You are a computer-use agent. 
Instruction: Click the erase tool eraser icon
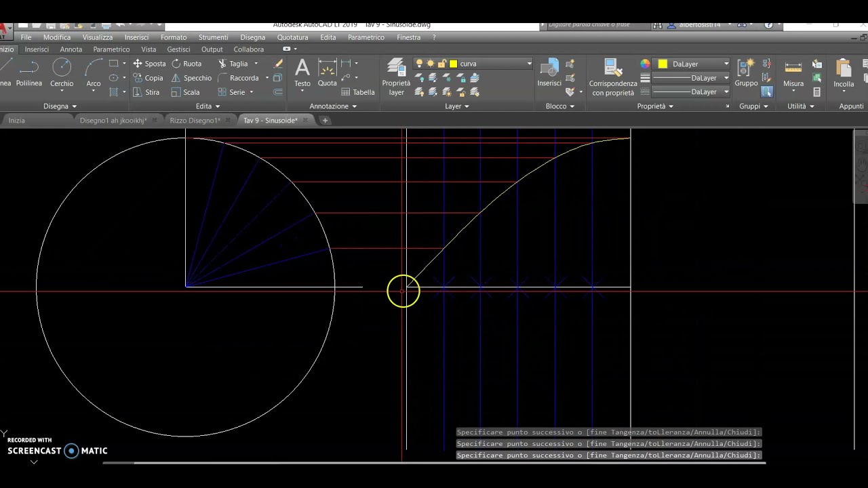click(x=278, y=64)
